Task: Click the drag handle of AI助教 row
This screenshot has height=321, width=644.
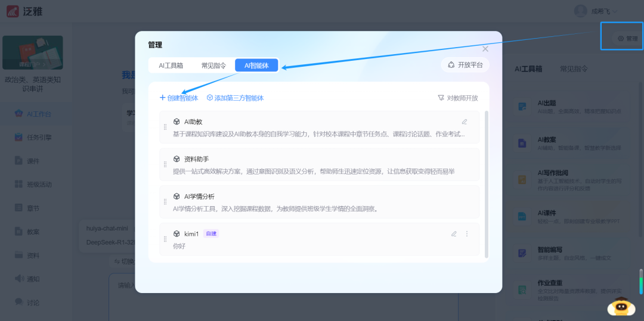Action: pyautogui.click(x=165, y=127)
